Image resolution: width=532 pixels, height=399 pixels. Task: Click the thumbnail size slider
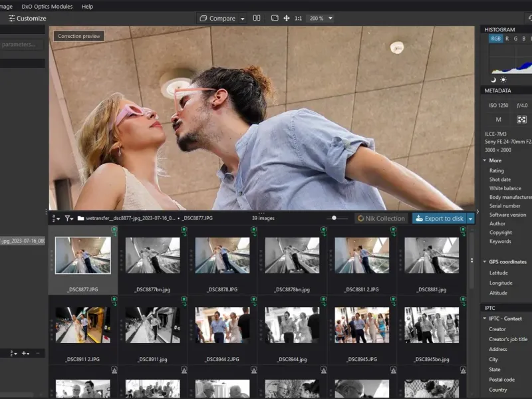tap(334, 218)
